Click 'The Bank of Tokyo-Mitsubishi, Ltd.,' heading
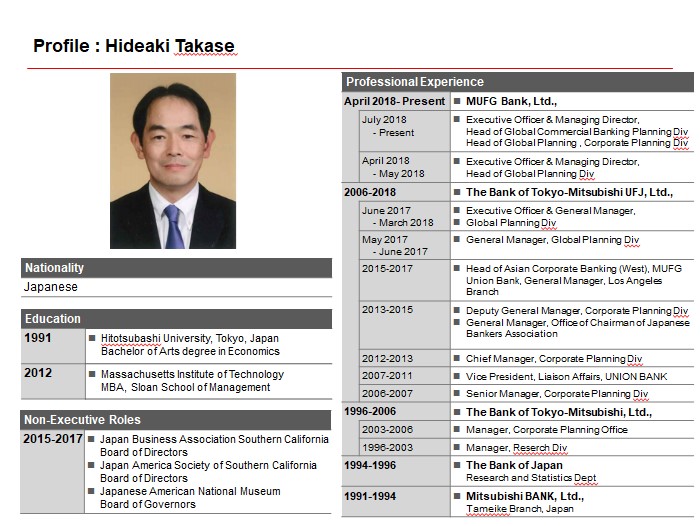 tap(559, 412)
